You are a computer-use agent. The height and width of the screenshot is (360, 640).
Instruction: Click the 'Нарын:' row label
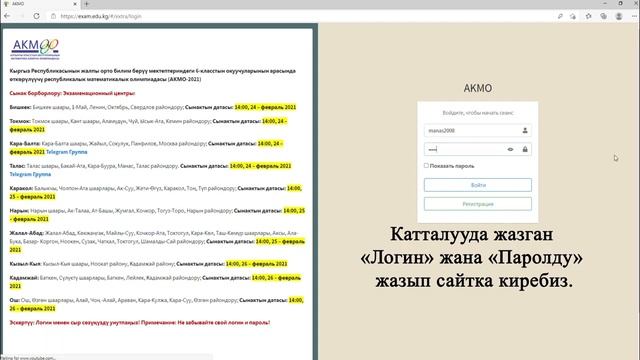pos(19,211)
